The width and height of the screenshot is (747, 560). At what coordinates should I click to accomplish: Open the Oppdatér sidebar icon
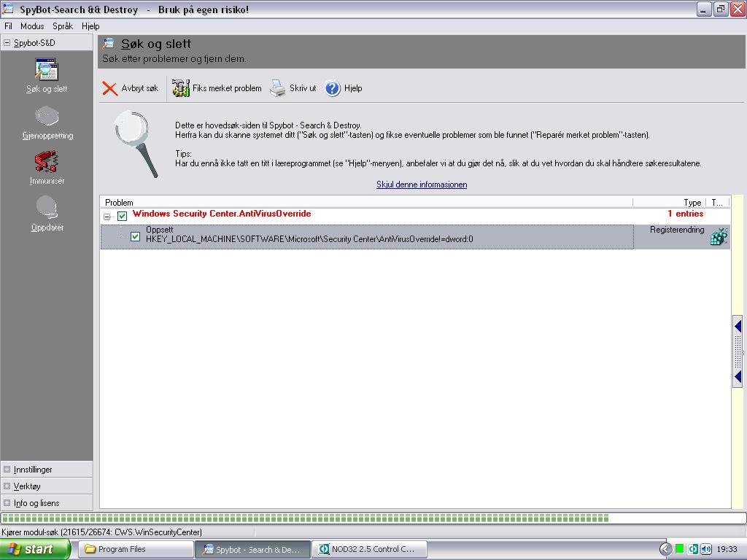click(47, 208)
